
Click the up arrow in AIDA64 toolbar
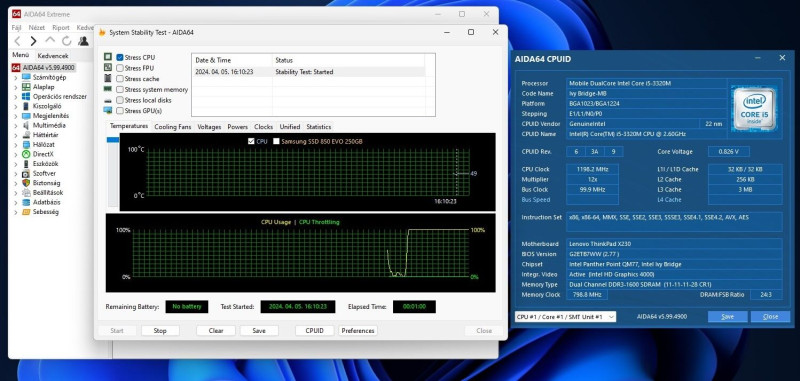point(50,40)
